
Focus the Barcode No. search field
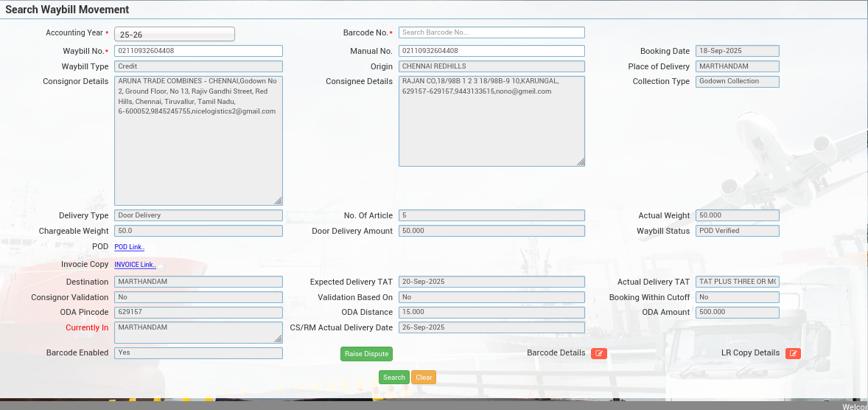[x=491, y=32]
